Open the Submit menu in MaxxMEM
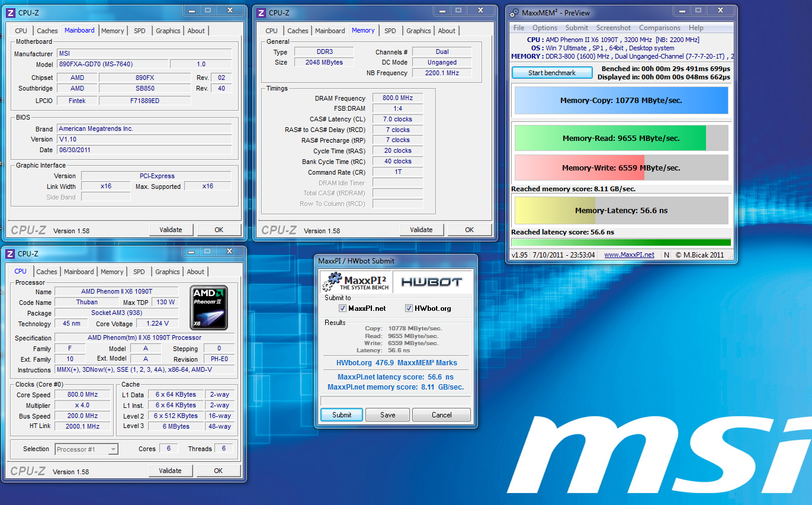This screenshot has height=505, width=812. pos(577,28)
